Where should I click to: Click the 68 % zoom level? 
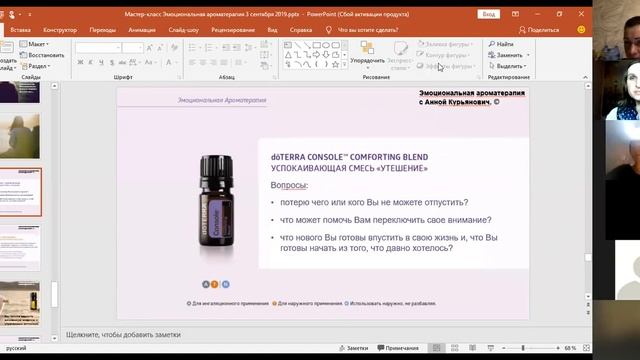570,348
